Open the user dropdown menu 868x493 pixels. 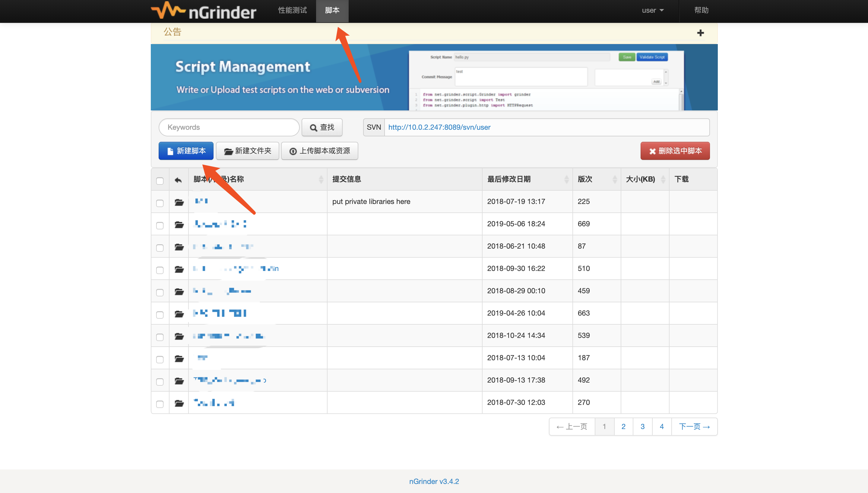click(x=652, y=11)
